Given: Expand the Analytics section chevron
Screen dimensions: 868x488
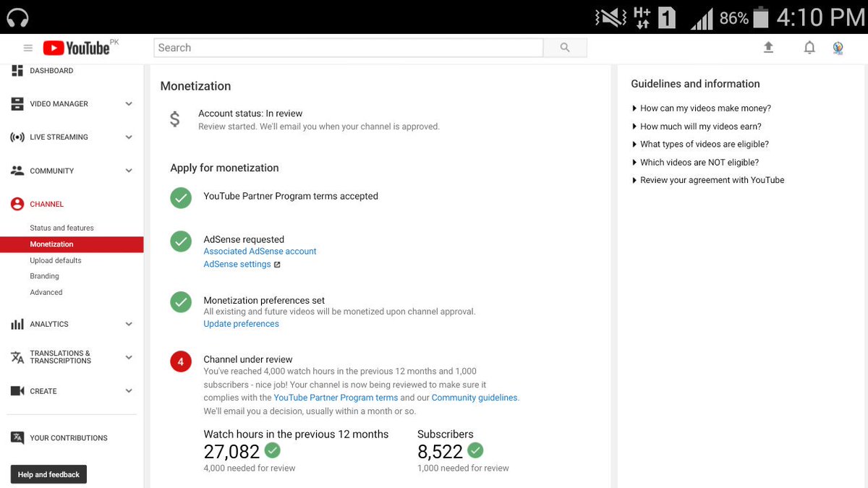Looking at the screenshot, I should coord(129,325).
